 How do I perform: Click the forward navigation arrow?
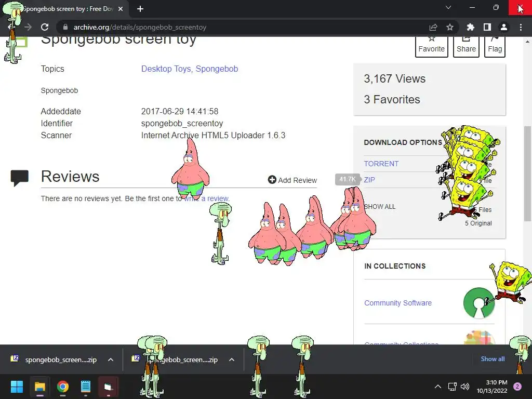point(28,27)
